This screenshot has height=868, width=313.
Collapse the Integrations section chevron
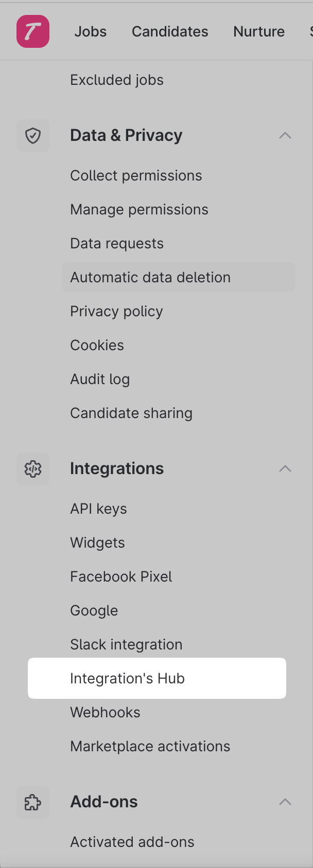pos(285,469)
